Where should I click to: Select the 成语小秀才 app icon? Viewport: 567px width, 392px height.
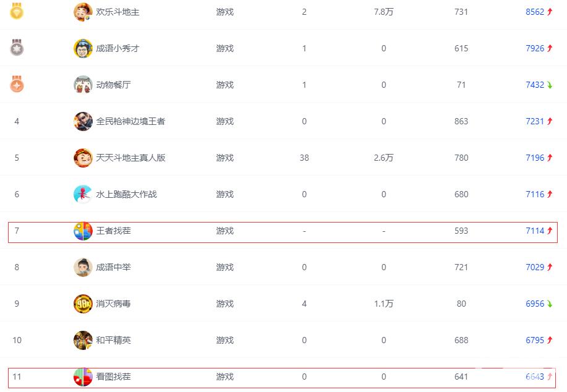[82, 48]
